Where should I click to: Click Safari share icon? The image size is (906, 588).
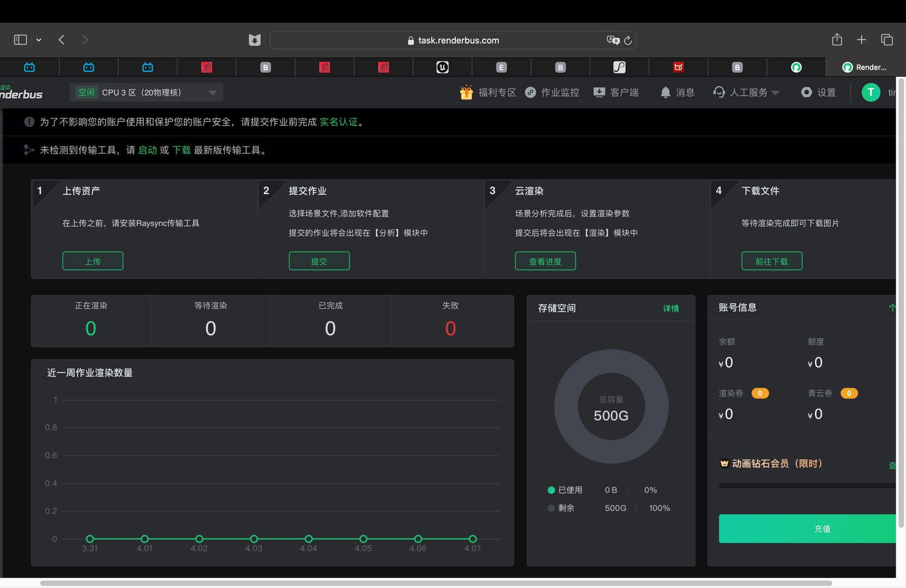pyautogui.click(x=837, y=40)
